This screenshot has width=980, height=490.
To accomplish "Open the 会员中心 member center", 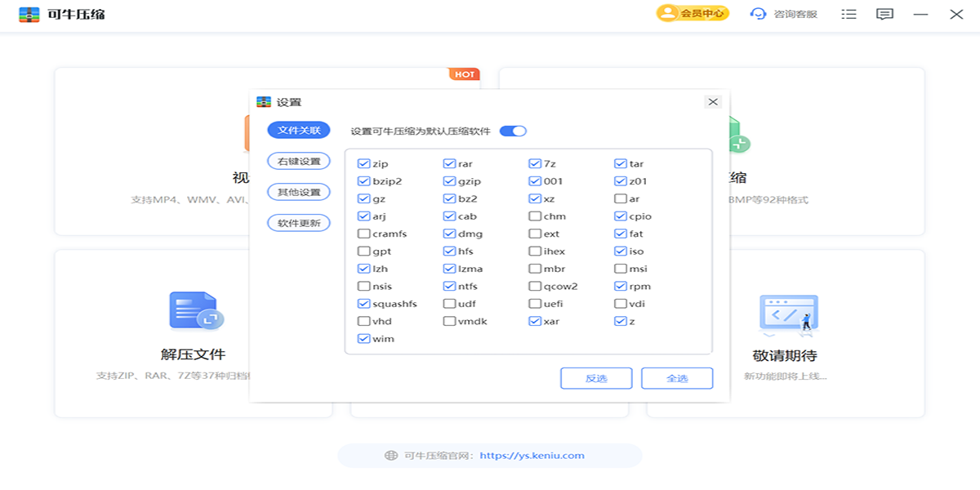I will point(693,14).
